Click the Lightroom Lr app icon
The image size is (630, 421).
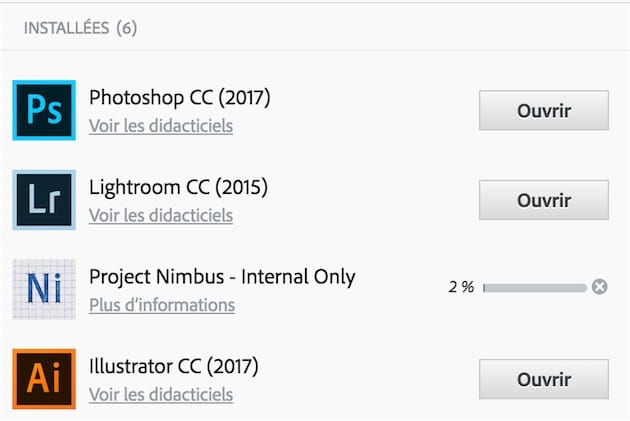click(x=44, y=200)
